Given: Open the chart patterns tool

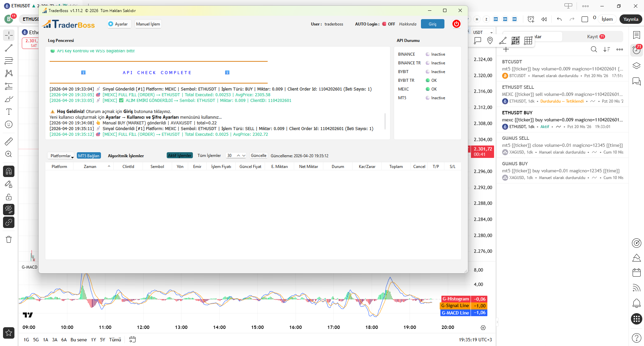Looking at the screenshot, I should [9, 73].
